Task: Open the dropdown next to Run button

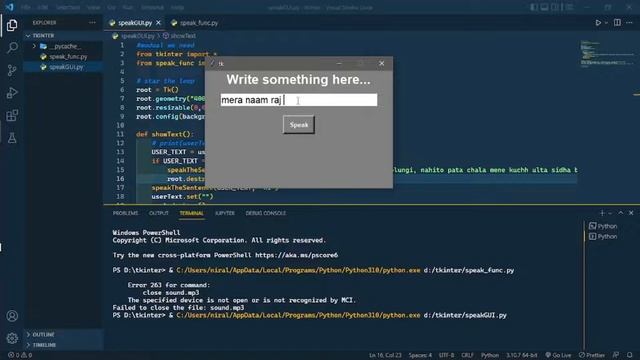Action: pos(606,23)
